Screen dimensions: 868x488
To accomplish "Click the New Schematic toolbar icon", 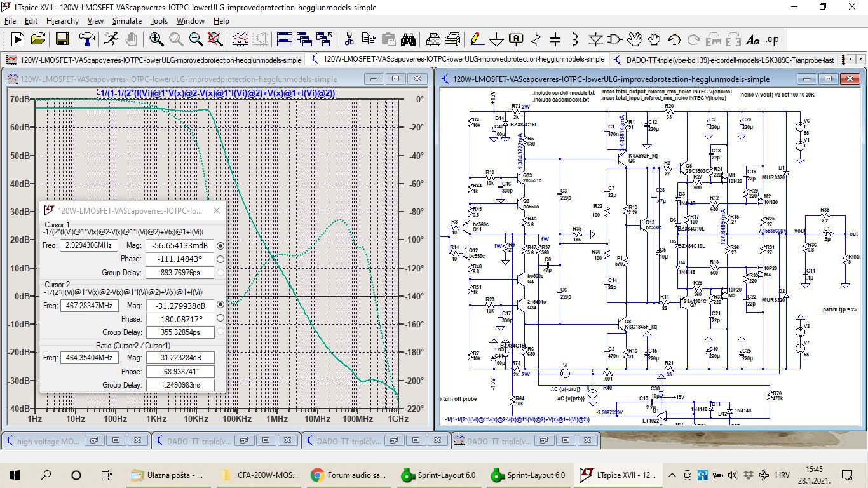I will [18, 39].
